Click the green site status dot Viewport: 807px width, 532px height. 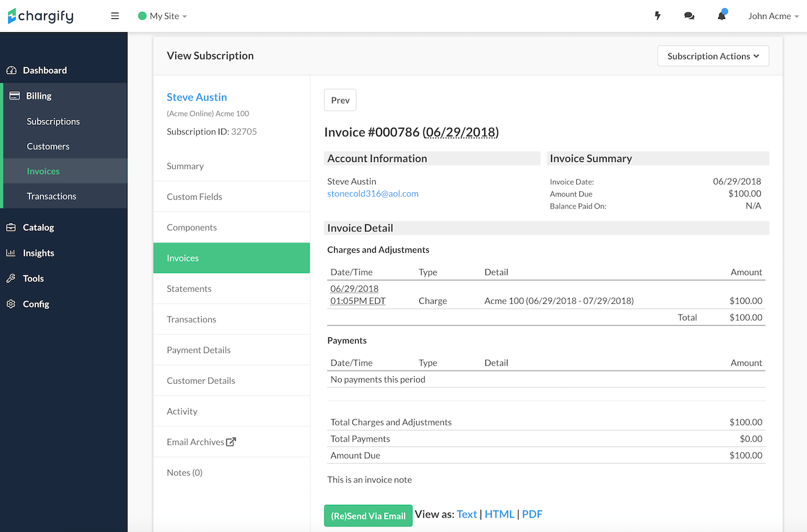tap(142, 16)
